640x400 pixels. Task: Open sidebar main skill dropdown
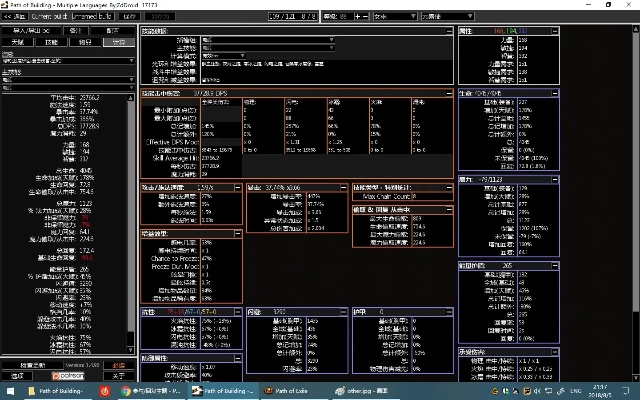point(68,80)
